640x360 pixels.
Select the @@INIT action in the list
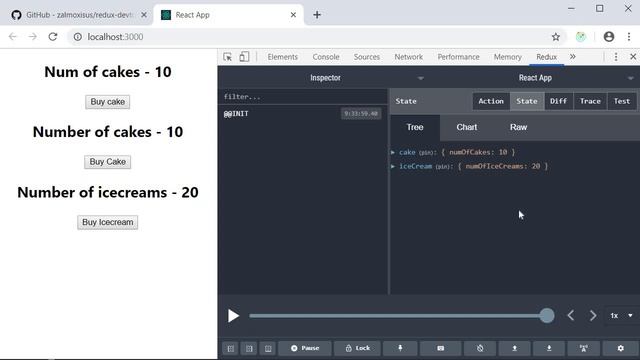(x=303, y=113)
